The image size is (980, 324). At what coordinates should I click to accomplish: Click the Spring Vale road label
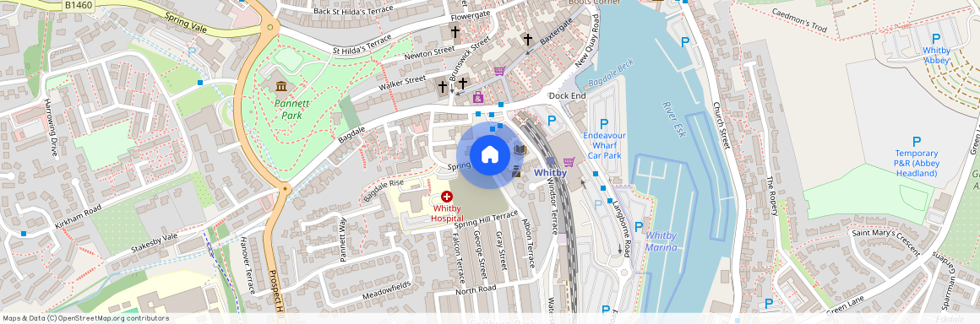tap(187, 23)
